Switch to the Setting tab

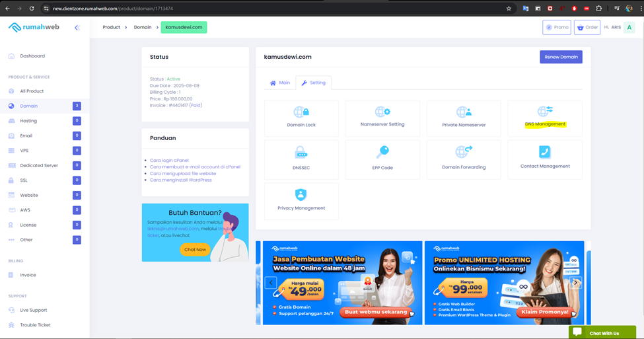(313, 83)
